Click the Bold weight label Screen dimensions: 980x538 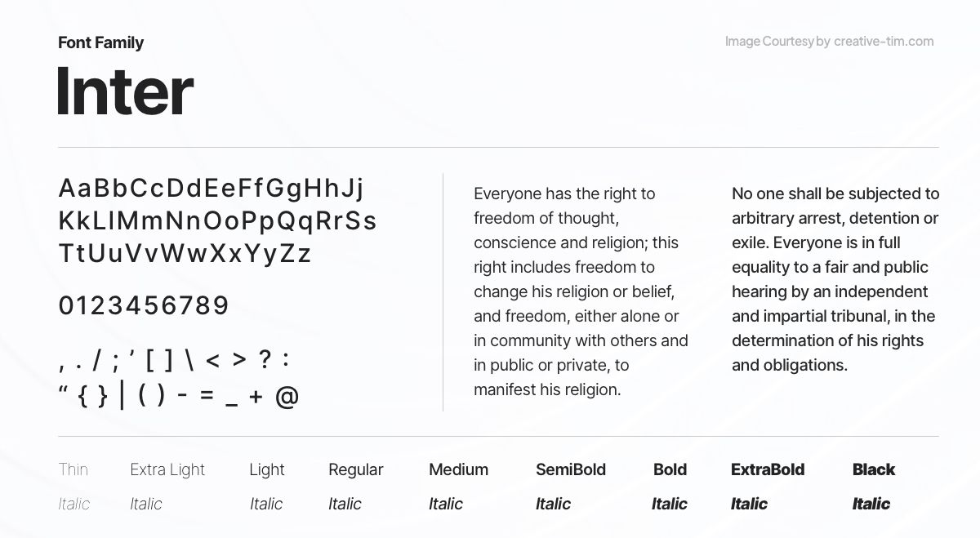(670, 469)
